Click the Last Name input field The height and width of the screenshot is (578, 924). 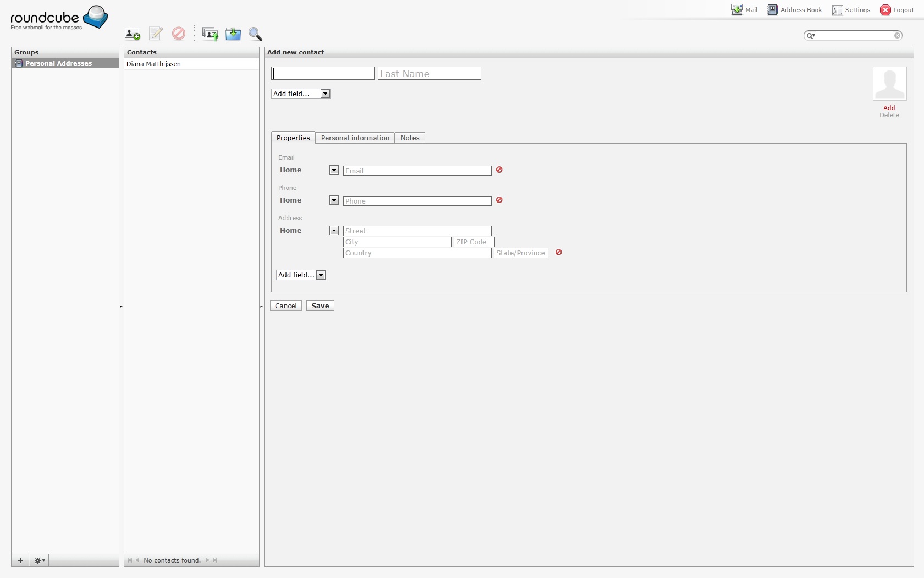(x=429, y=74)
